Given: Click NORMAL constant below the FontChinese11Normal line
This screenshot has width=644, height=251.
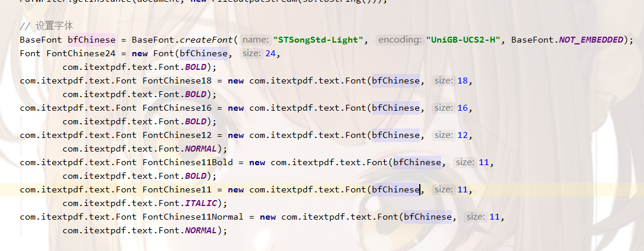Looking at the screenshot, I should 201,230.
